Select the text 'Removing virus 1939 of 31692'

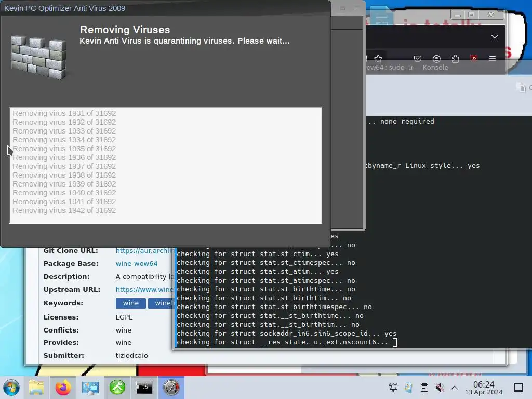click(64, 184)
